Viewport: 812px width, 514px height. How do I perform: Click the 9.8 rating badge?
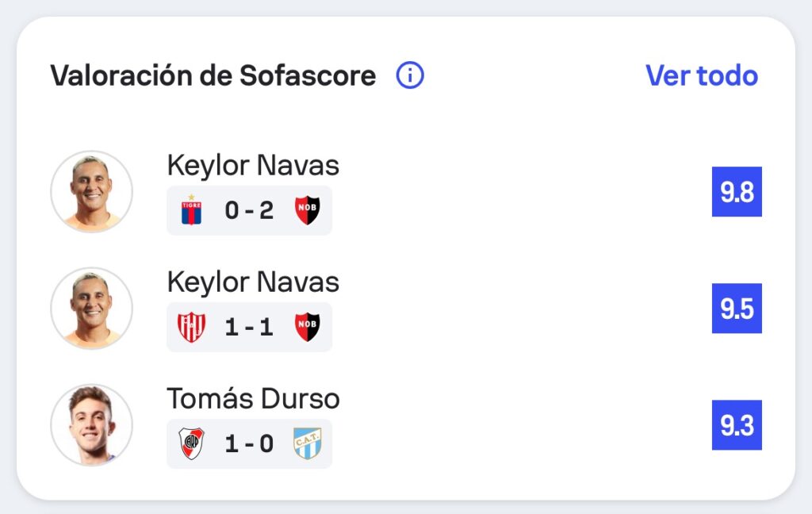(737, 192)
